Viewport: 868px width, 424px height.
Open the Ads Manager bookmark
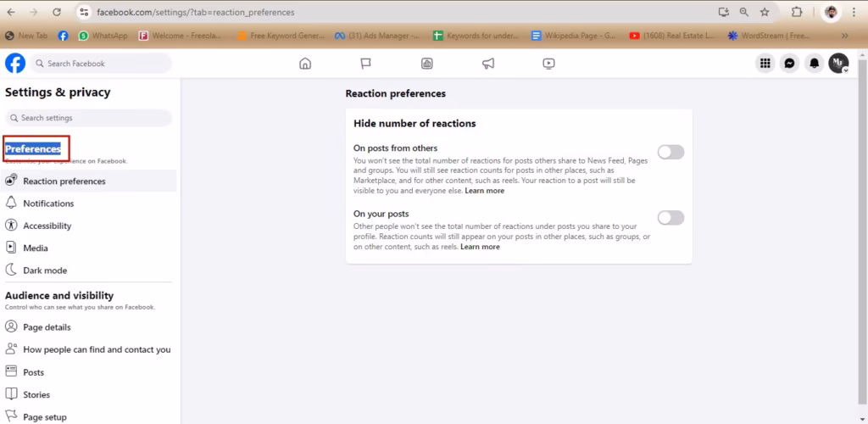pyautogui.click(x=377, y=36)
